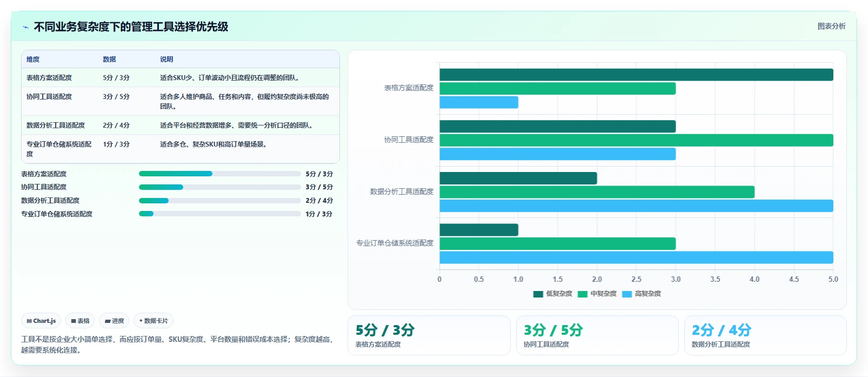Click the footer note starting 工具不是按企业大小
Image resolution: width=868 pixels, height=377 pixels.
(x=177, y=345)
